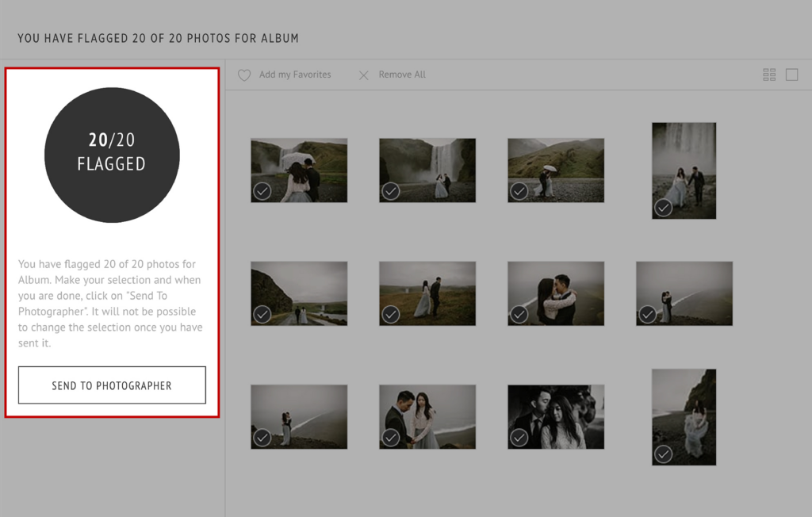View the black-and-white couple close-up photo

point(556,416)
